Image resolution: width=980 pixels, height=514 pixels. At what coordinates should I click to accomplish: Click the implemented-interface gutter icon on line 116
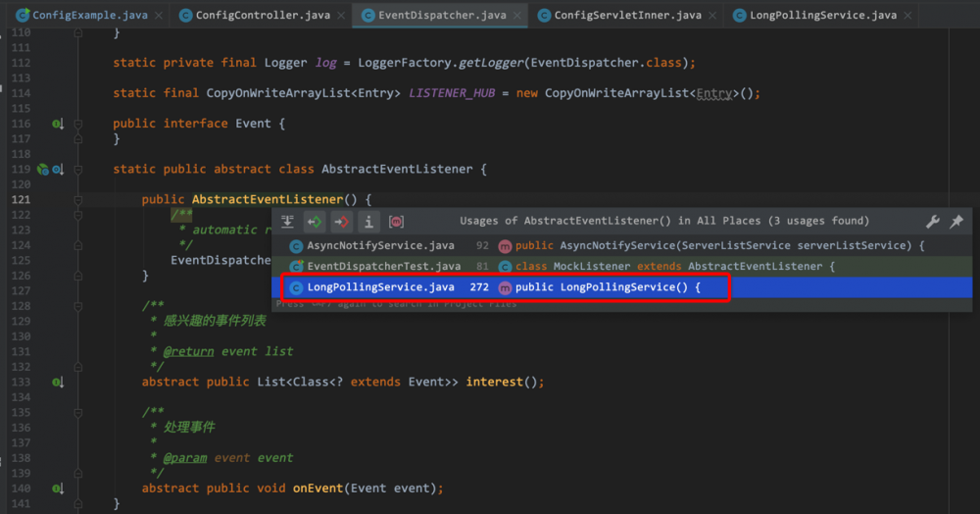[x=58, y=124]
